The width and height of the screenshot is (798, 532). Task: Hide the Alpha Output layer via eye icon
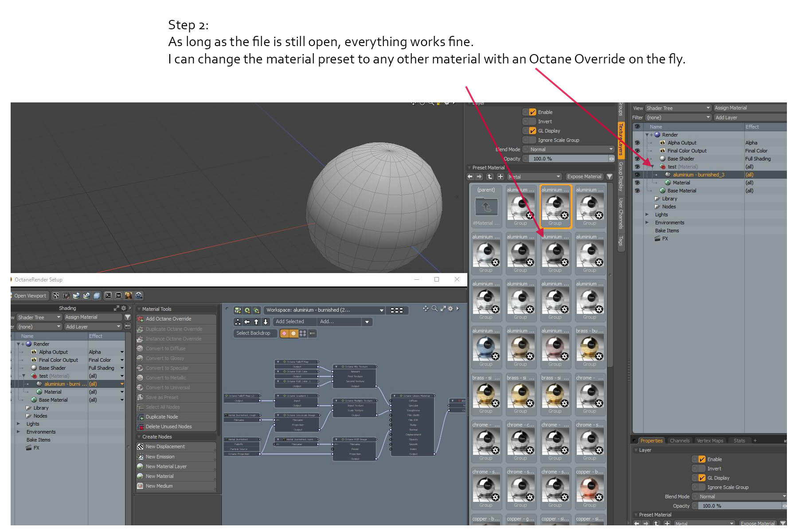[637, 143]
